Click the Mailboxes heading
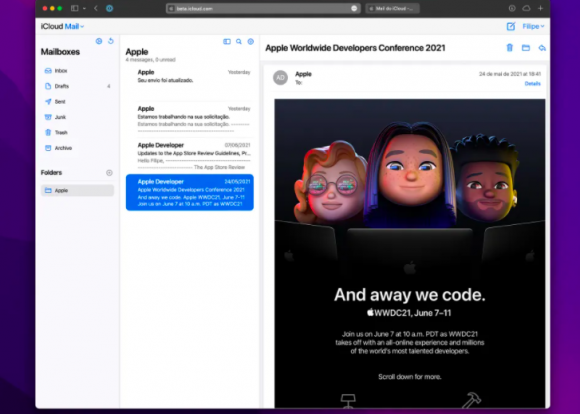Viewport: 580px width, 414px height. click(x=60, y=52)
